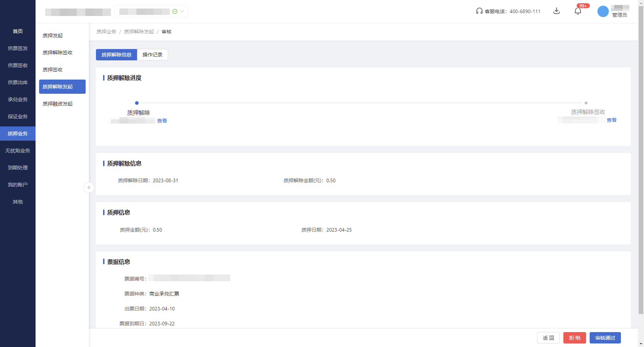Viewport: 644px width, 347px height.
Task: Click 查看 link under 质押解除 step
Action: [x=162, y=121]
